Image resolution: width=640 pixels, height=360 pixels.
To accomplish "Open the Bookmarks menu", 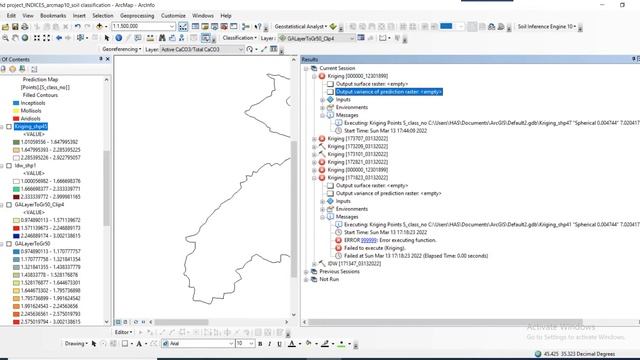I will point(53,16).
